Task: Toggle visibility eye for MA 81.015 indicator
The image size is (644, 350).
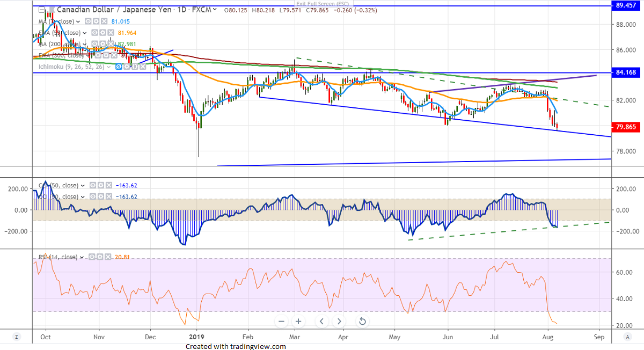Action: click(88, 21)
